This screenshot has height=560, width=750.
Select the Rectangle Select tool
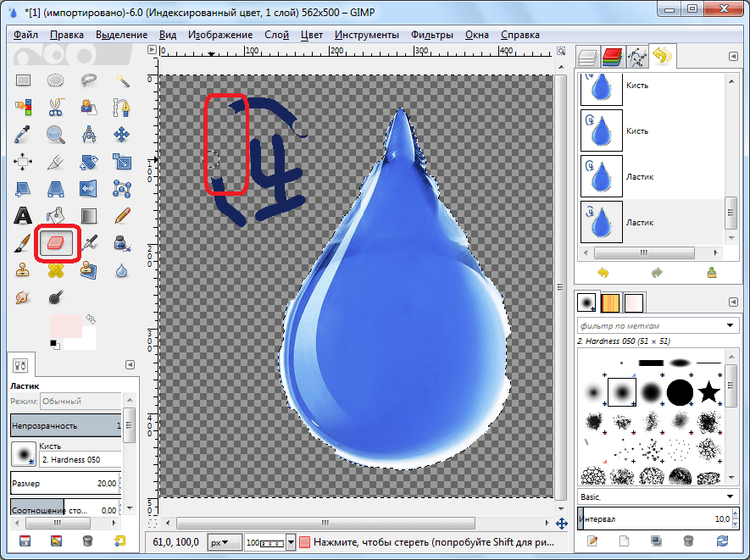click(23, 80)
